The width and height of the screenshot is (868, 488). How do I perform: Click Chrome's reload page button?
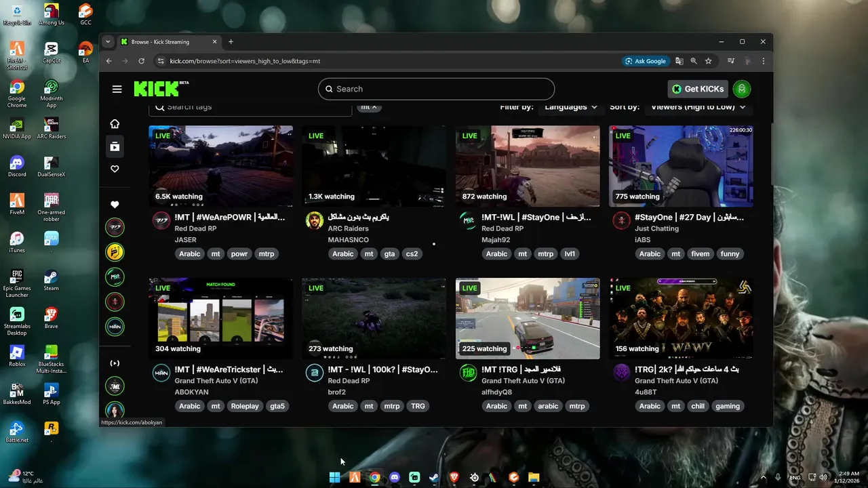(x=141, y=61)
